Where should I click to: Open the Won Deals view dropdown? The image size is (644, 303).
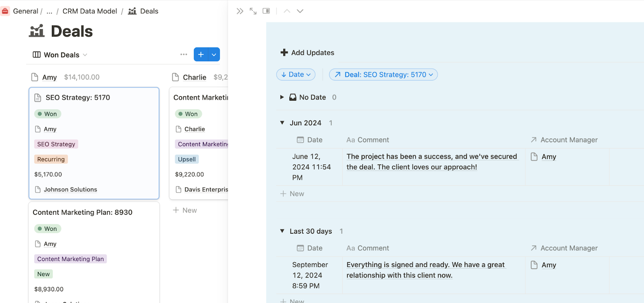(x=60, y=55)
